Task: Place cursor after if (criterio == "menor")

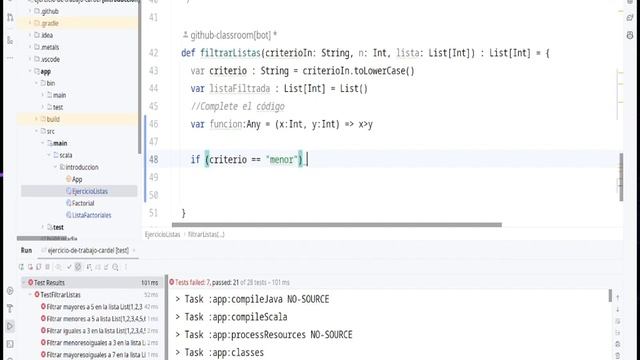Action: (307, 159)
